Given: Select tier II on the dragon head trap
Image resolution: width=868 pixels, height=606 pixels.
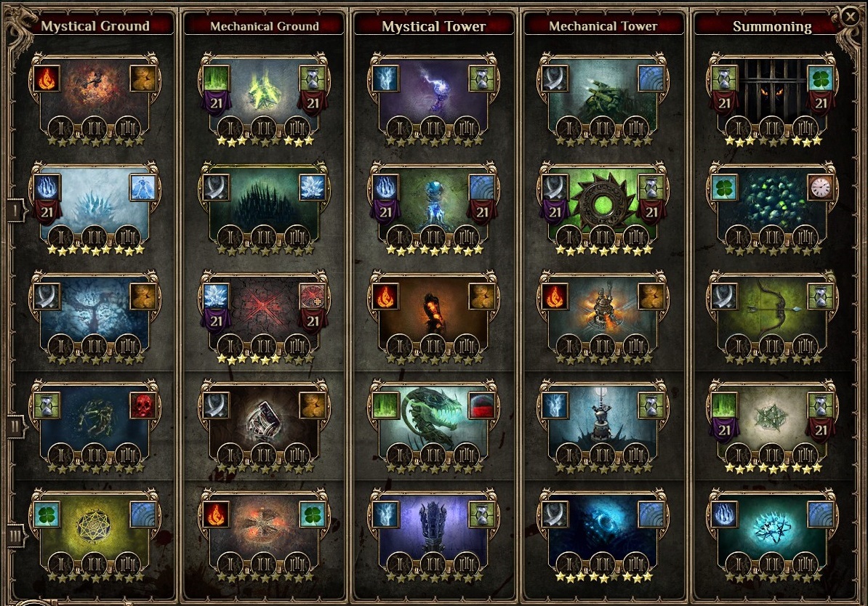Looking at the screenshot, I should 433,456.
